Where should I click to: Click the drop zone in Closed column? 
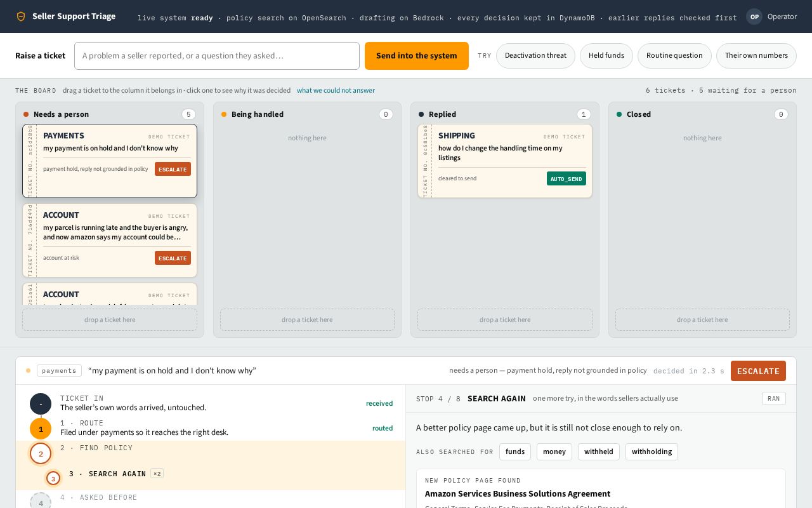click(702, 319)
